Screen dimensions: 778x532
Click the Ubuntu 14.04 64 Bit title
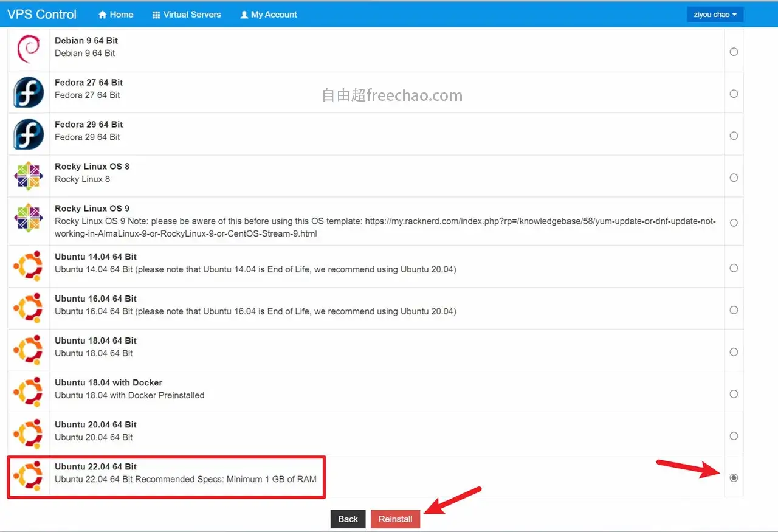point(95,257)
